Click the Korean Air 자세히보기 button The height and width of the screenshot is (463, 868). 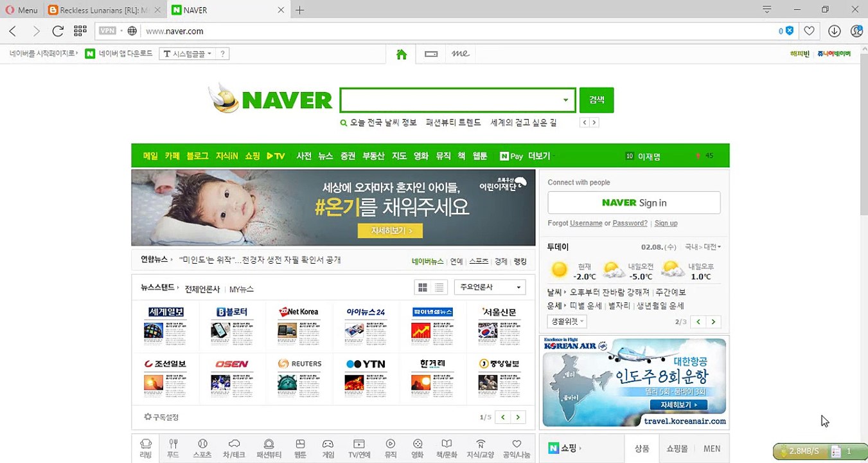678,405
